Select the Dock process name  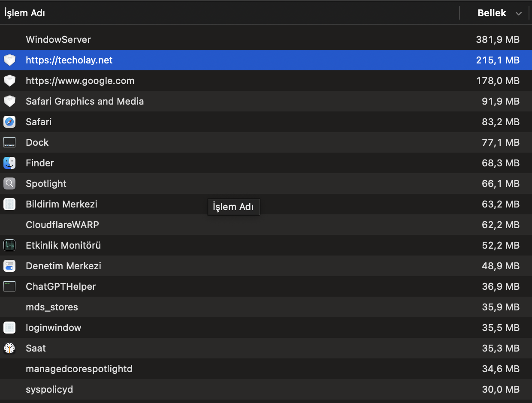click(x=37, y=142)
